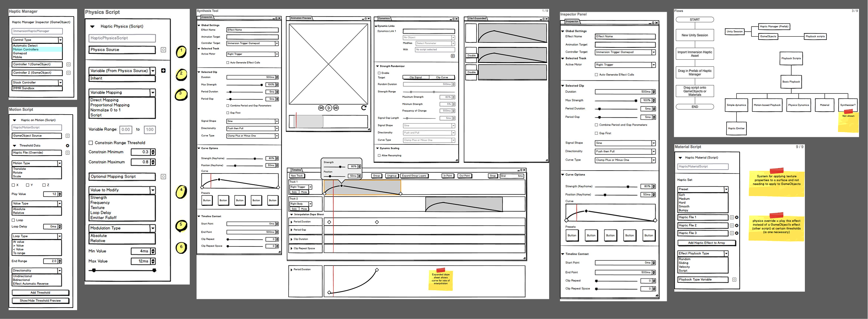The height and width of the screenshot is (319, 868).
Task: Select the black keyframe diamond on Track 1 curve
Action: pyautogui.click(x=341, y=186)
